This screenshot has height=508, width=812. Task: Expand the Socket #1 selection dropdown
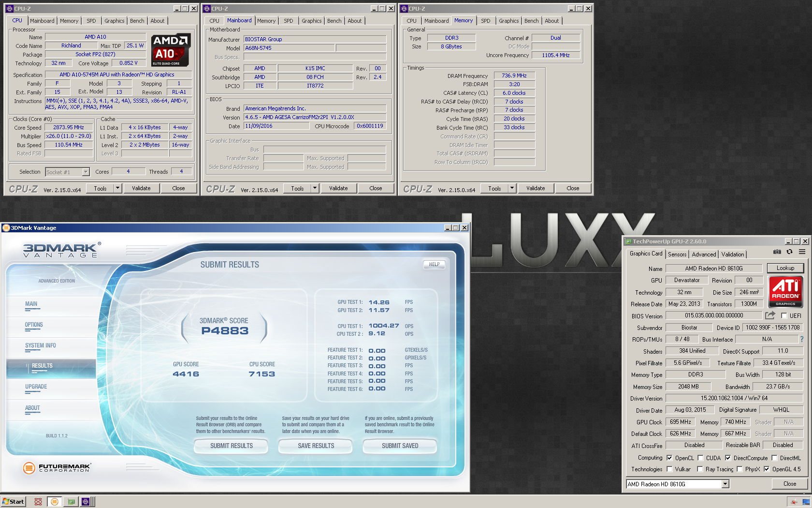coord(86,172)
